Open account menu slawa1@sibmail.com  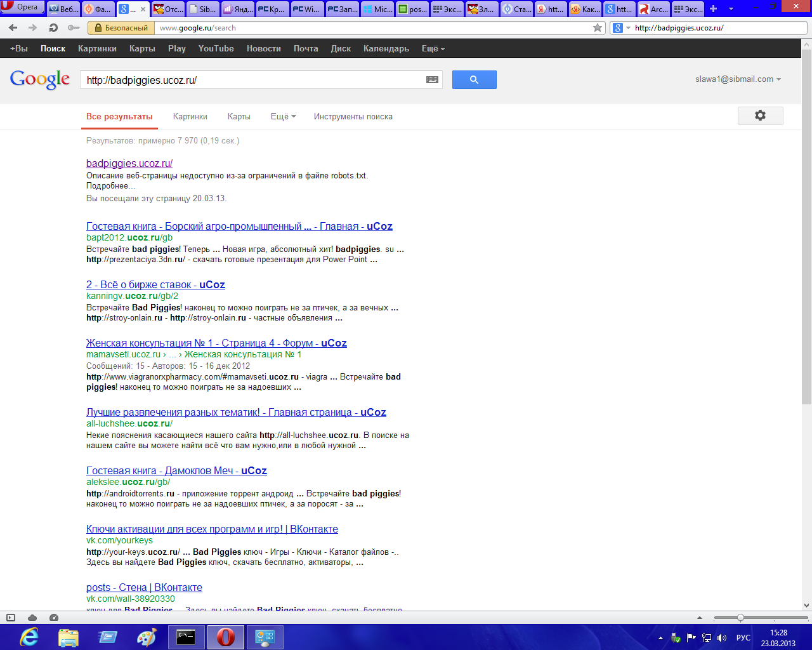click(x=738, y=79)
